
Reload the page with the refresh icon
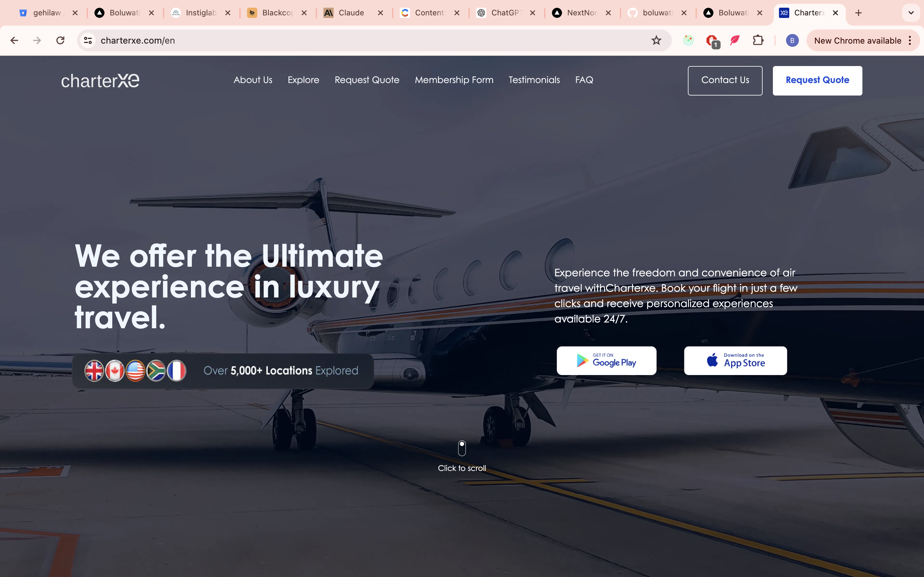click(60, 40)
